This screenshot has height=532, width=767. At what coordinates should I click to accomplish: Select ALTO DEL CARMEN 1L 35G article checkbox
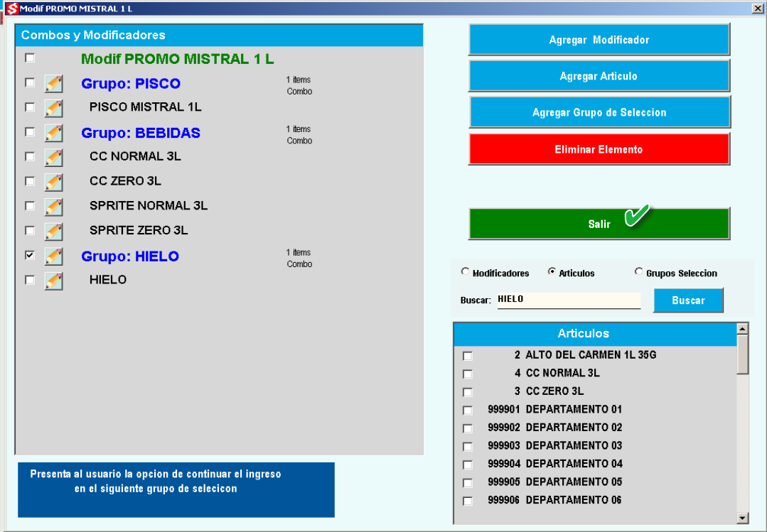click(x=468, y=356)
